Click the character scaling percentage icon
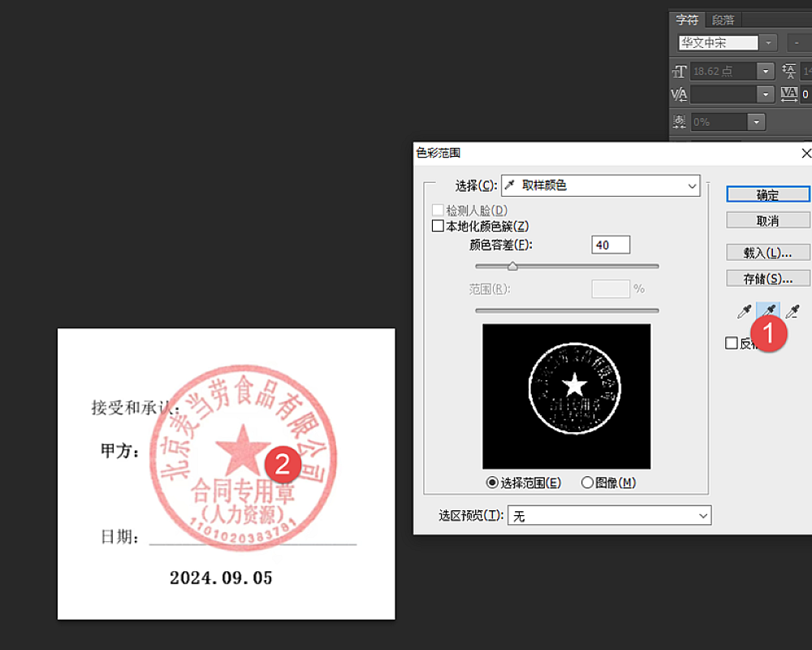The width and height of the screenshot is (812, 650). click(x=680, y=122)
